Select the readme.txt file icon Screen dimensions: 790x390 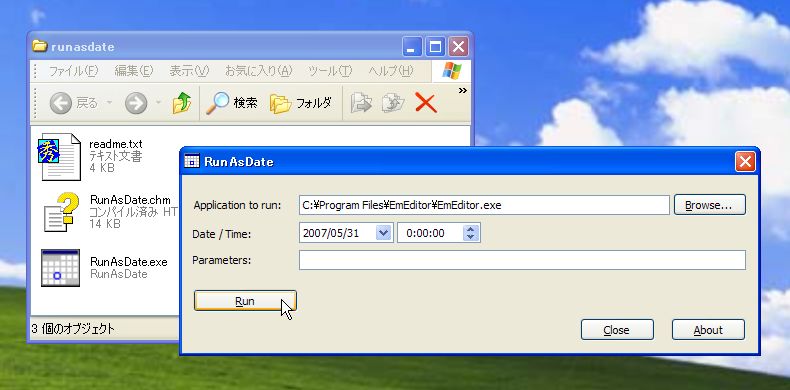[x=59, y=157]
